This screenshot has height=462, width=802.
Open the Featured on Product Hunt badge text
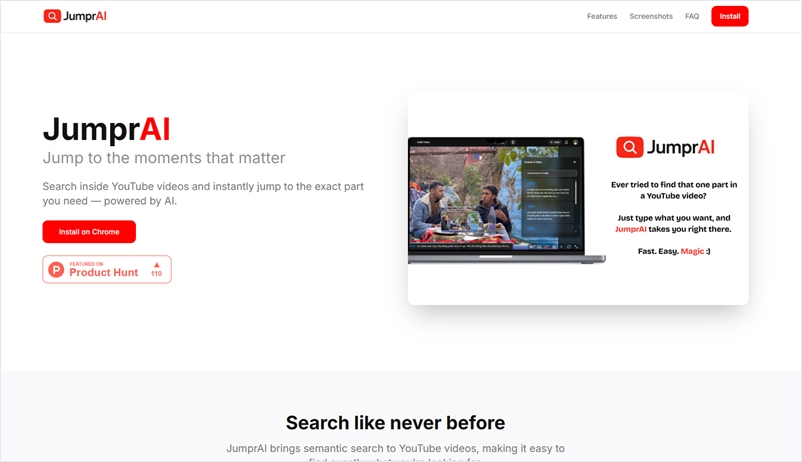[x=103, y=270]
